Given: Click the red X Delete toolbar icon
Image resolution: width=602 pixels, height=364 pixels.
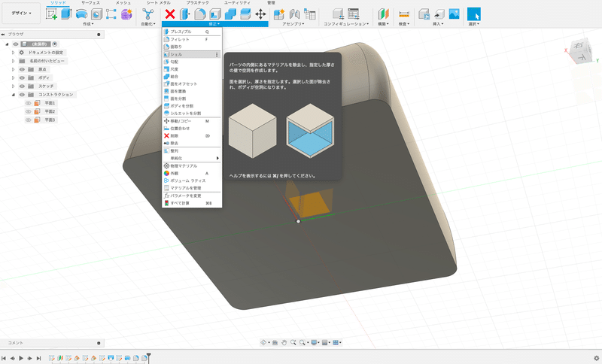Looking at the screenshot, I should pyautogui.click(x=170, y=14).
